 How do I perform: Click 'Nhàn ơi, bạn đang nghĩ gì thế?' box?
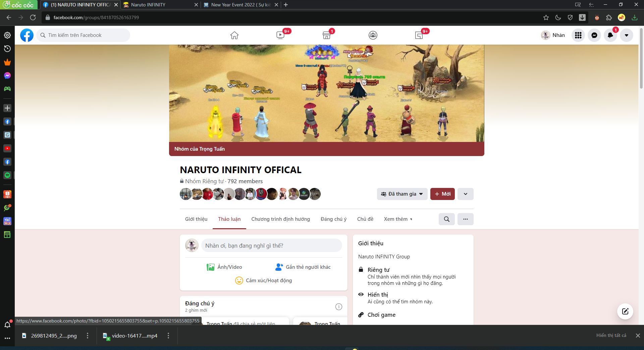pyautogui.click(x=272, y=246)
